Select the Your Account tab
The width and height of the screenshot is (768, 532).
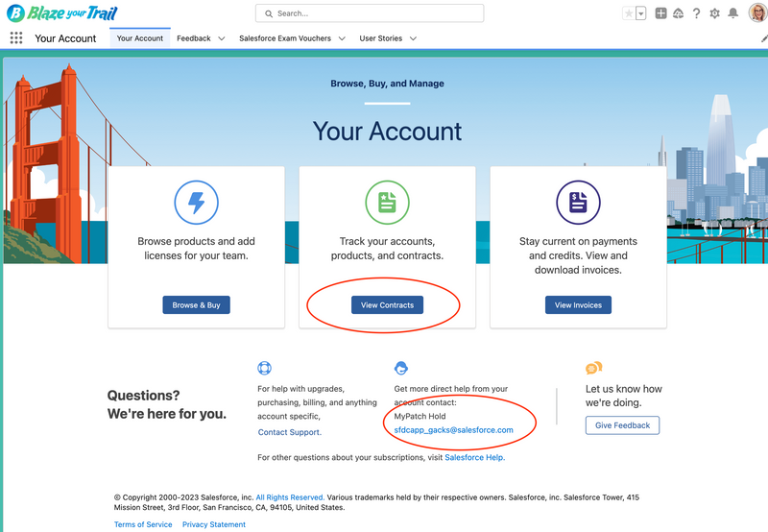pyautogui.click(x=139, y=38)
